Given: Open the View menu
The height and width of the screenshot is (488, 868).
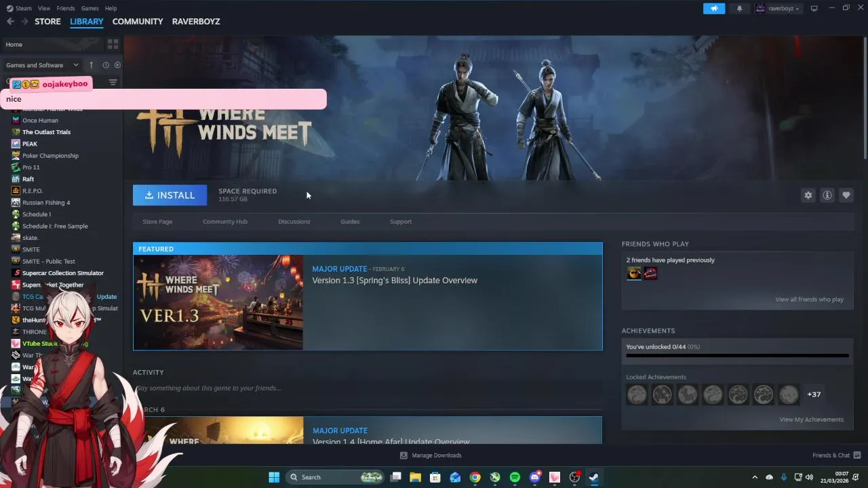Looking at the screenshot, I should pos(44,8).
